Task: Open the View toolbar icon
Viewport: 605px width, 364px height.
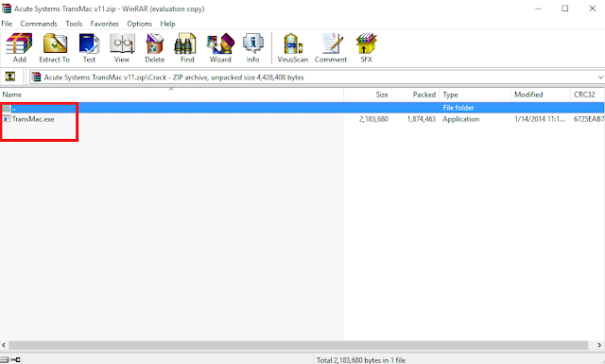Action: pyautogui.click(x=122, y=47)
